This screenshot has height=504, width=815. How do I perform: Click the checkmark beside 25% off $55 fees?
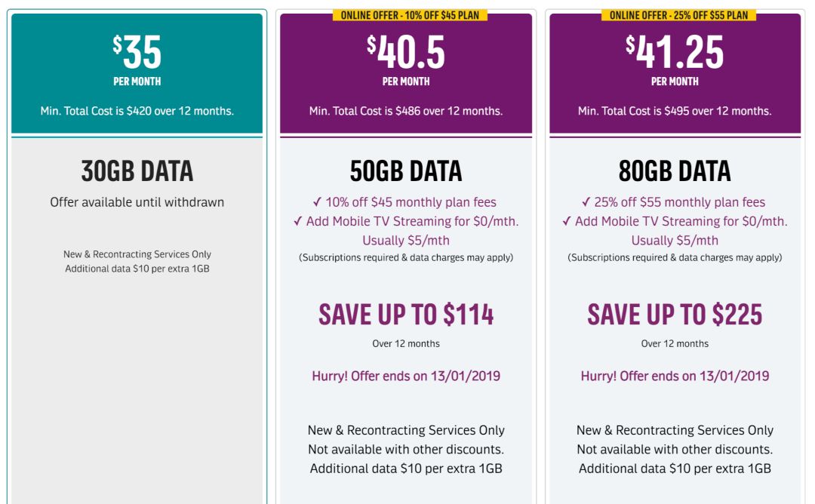coord(586,202)
